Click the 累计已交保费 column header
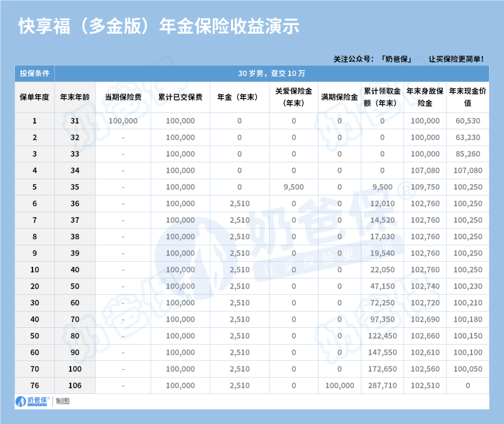504x424 pixels. (180, 97)
